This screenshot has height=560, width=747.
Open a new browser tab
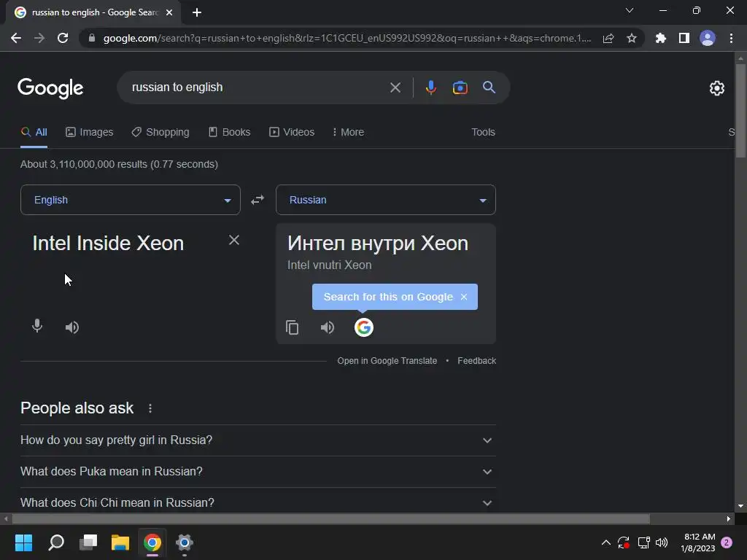[x=197, y=12]
